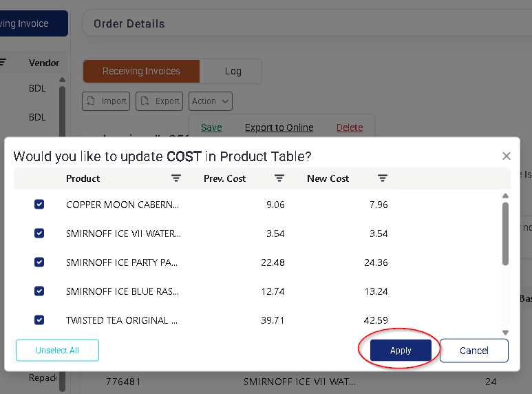Screen dimensions: 532x394
Task: Cancel the cost update dialog
Action: click(474, 351)
